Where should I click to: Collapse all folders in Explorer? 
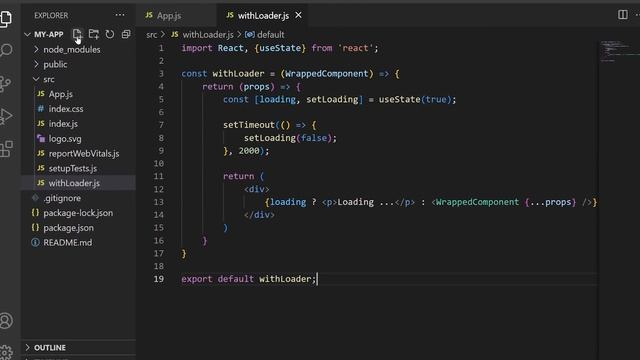tap(126, 34)
